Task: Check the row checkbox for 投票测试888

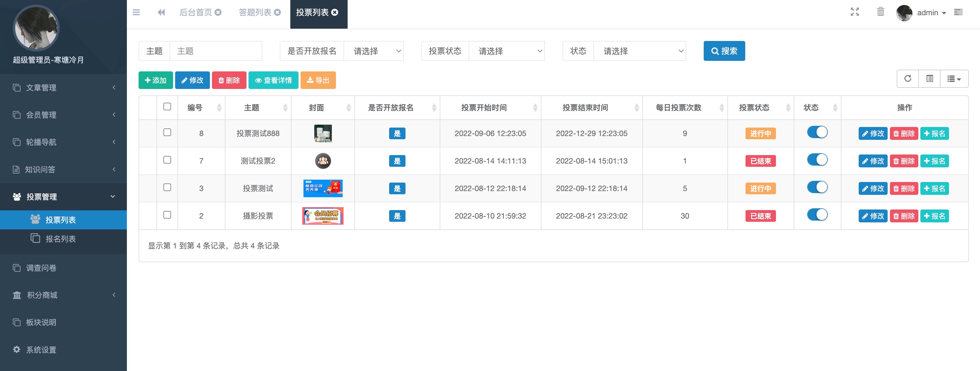Action: [x=167, y=133]
